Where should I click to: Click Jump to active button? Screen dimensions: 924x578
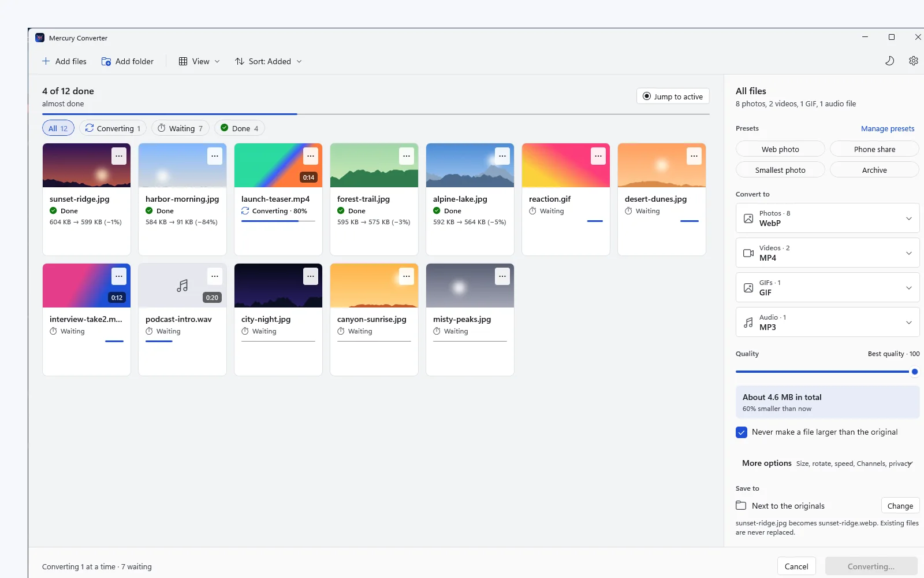tap(673, 97)
